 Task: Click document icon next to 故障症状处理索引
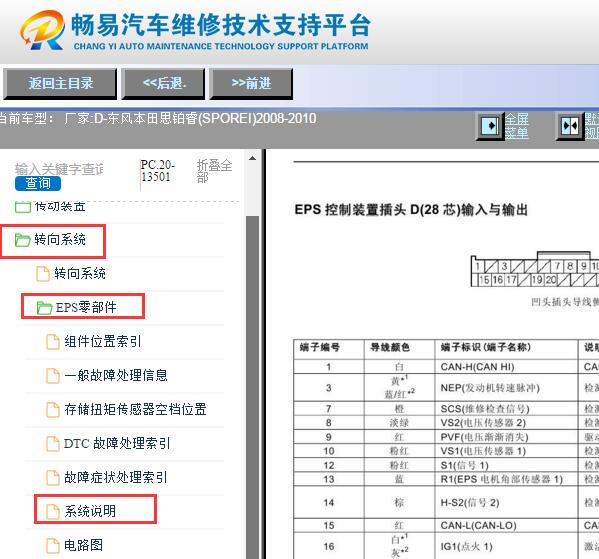click(53, 478)
